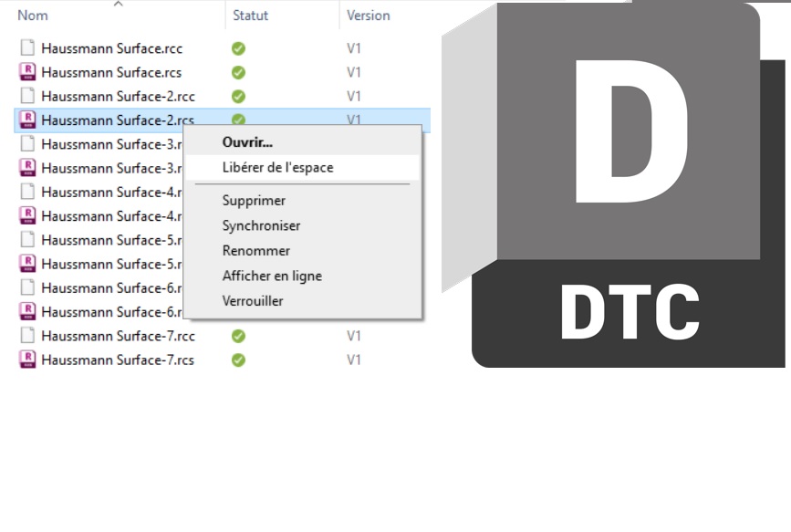Click the document icon for Haussmann Surface.rcc
The height and width of the screenshot is (532, 791).
[26, 48]
